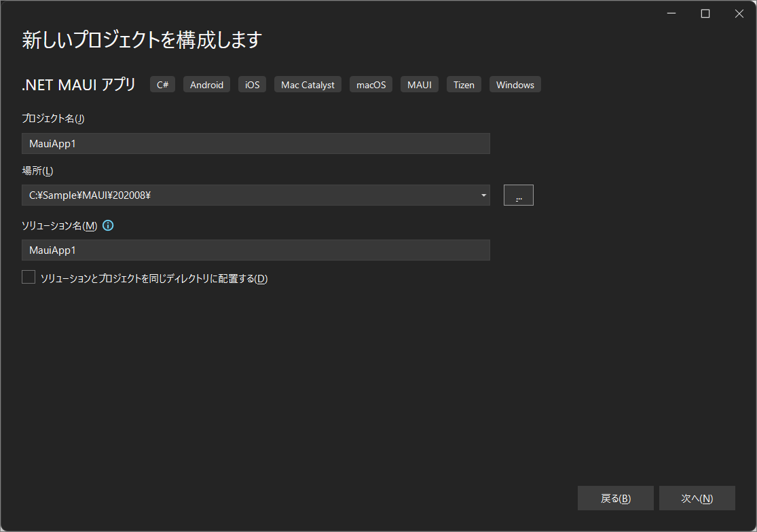The height and width of the screenshot is (532, 757).
Task: Focus the project name field MauiApp1
Action: click(x=256, y=144)
